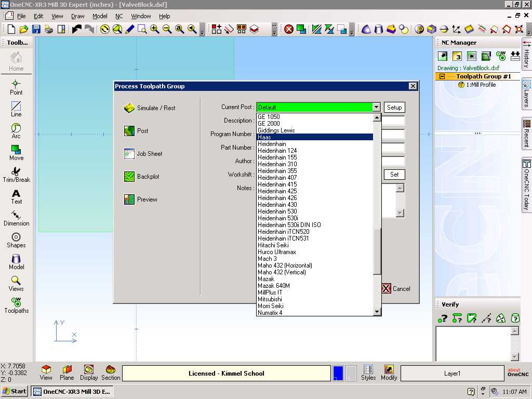Open the Shapes tool group
This screenshot has width=532, height=399.
(x=16, y=240)
